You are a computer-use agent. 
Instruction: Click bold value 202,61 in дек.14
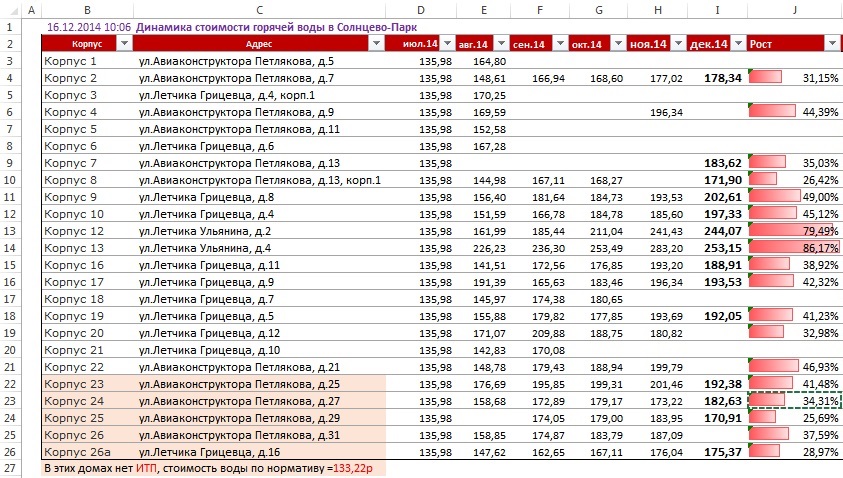(723, 197)
